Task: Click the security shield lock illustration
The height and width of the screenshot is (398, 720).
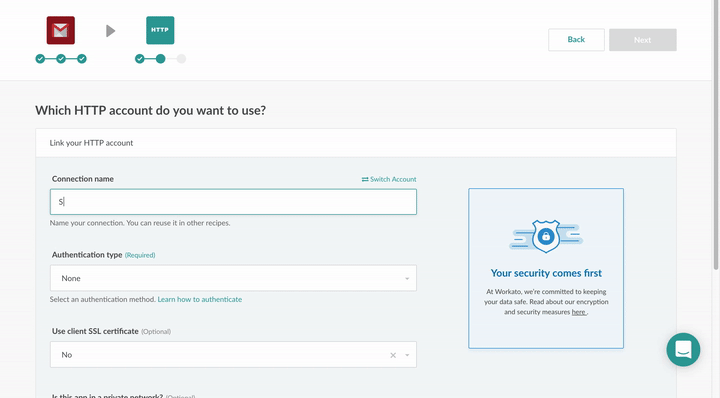Action: [546, 236]
